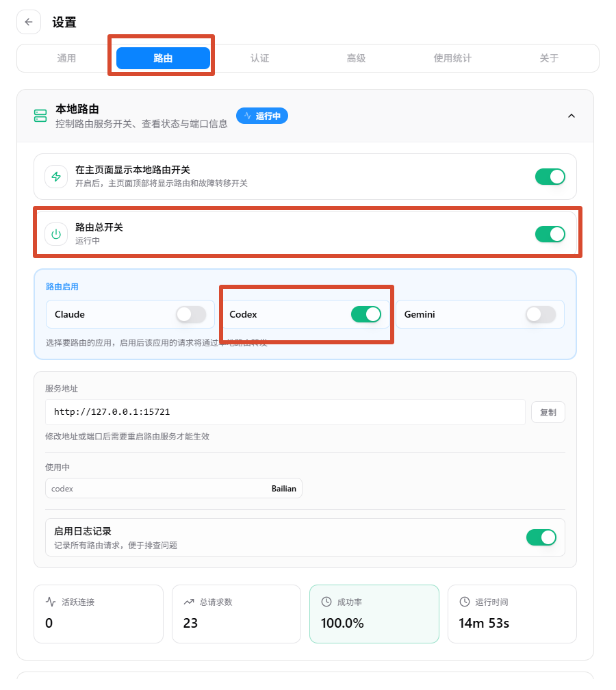Click the 修改地址或端口后需要重启路由服务才能生效 hint
The image size is (616, 690).
(x=127, y=437)
